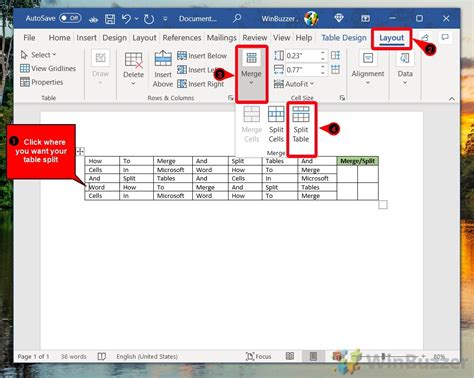Click Page 1 of 1 status
This screenshot has width=474, height=378.
[33, 357]
